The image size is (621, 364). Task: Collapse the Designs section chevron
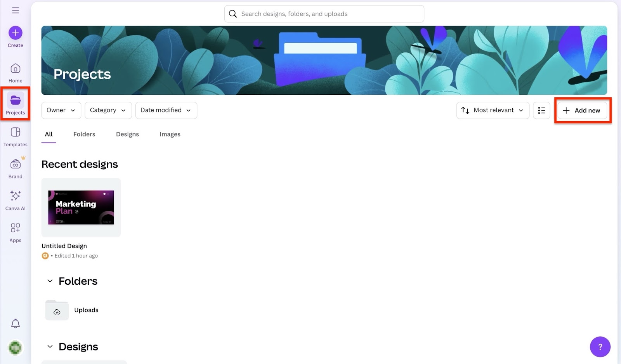50,347
